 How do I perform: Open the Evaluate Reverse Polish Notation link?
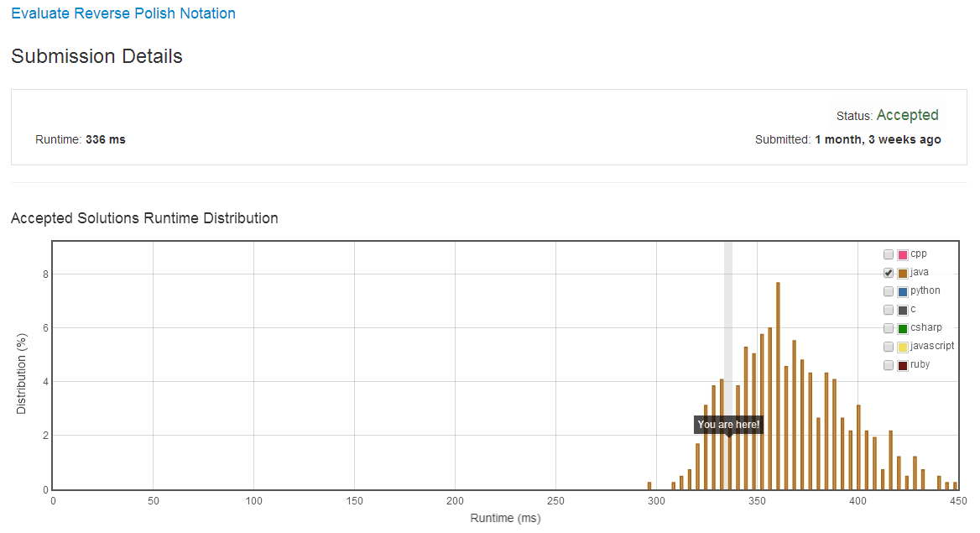point(123,13)
